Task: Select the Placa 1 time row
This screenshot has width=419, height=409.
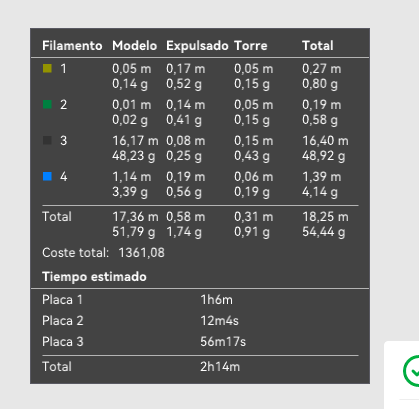Action: tap(200, 300)
